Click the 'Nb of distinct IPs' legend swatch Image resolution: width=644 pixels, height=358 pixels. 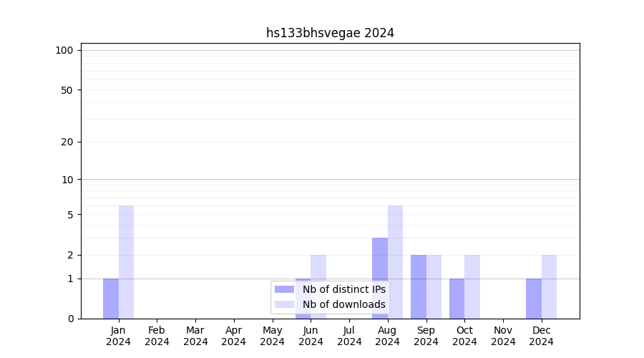(x=284, y=289)
